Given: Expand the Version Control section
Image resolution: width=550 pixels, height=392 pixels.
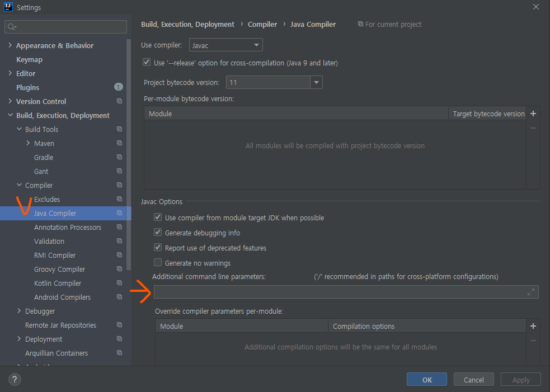Looking at the screenshot, I should coord(10,101).
